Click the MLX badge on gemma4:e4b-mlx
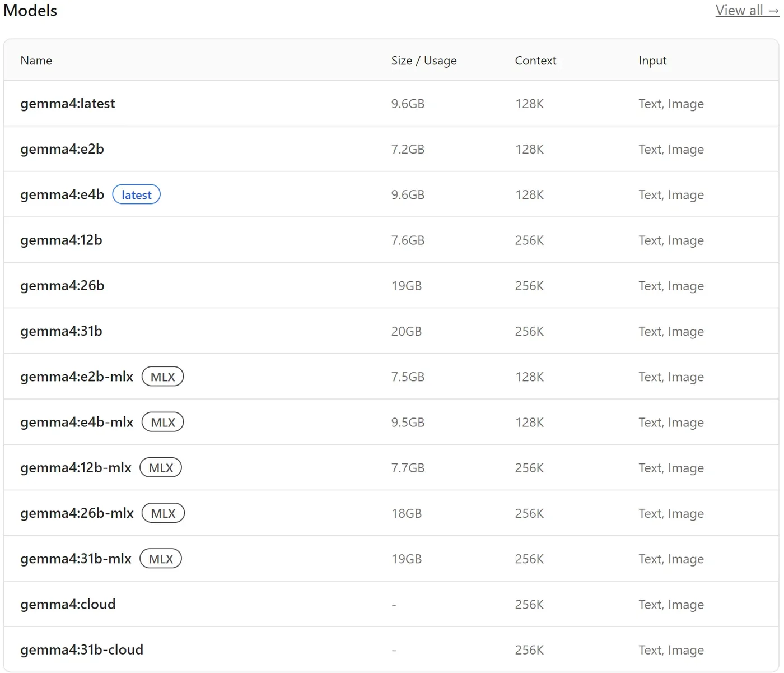The width and height of the screenshot is (784, 673). click(163, 422)
